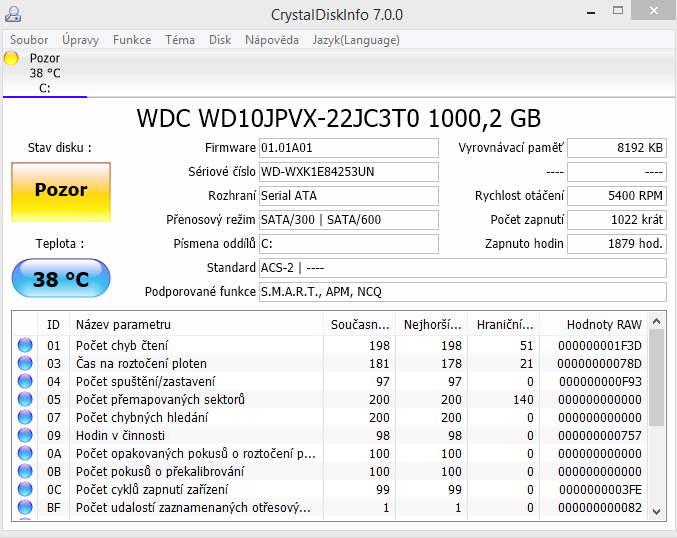Open the Soubor menu
The image size is (677, 538).
tap(29, 40)
